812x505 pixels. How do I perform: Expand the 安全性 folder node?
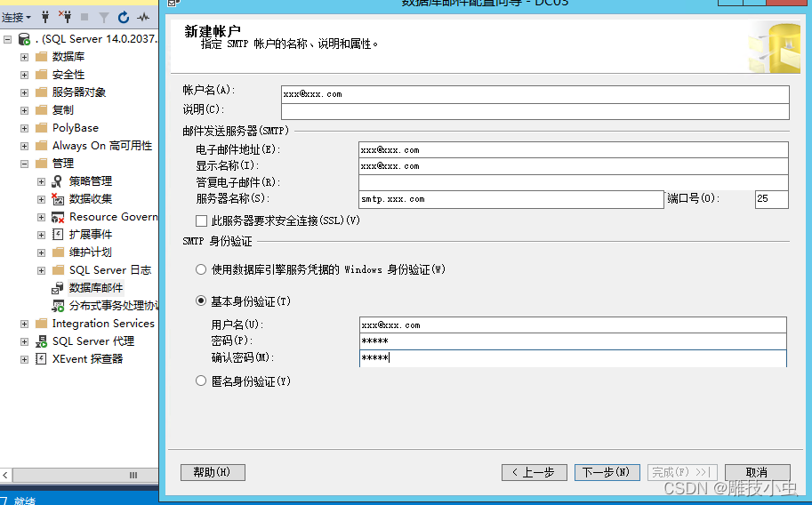(x=24, y=75)
